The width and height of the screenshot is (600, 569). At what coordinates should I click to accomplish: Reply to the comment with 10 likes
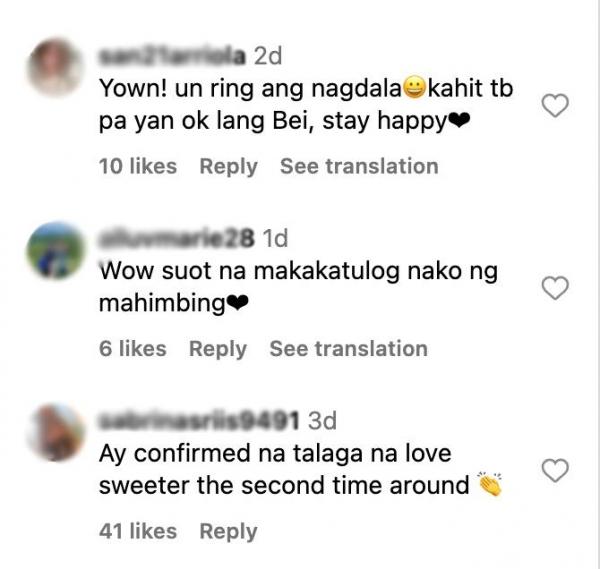[228, 167]
